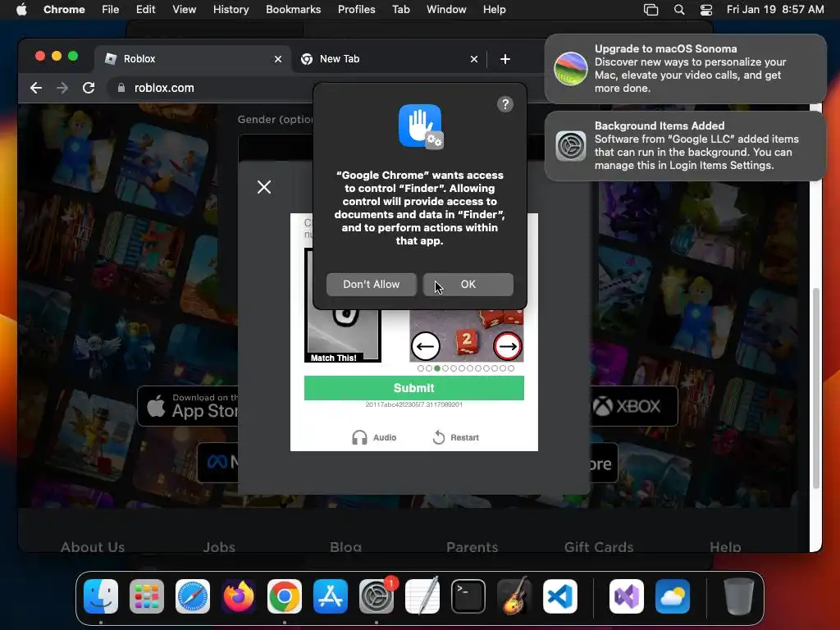Close the New Tab tab
Viewport: 840px width, 630px height.
coord(474,59)
